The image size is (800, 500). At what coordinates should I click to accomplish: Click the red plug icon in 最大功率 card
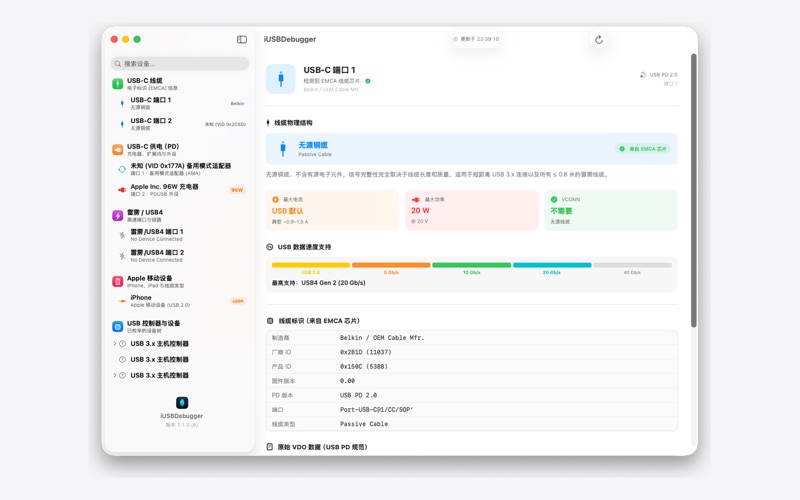[416, 199]
